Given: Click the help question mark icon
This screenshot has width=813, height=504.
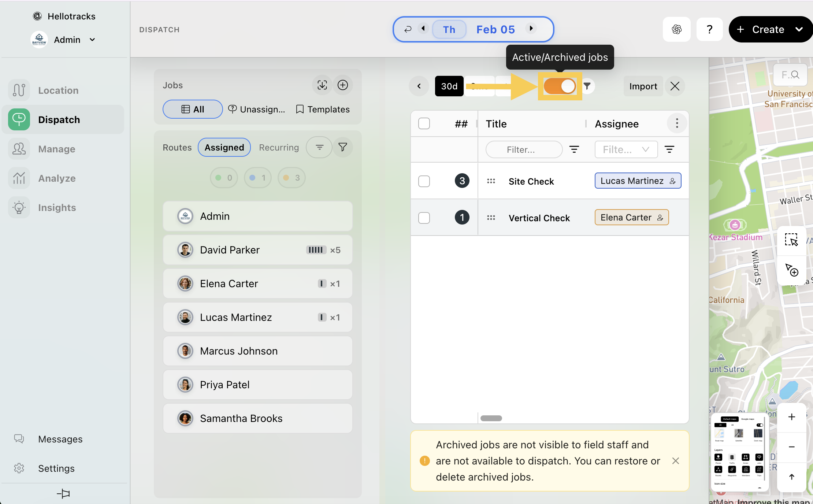Looking at the screenshot, I should pyautogui.click(x=709, y=29).
